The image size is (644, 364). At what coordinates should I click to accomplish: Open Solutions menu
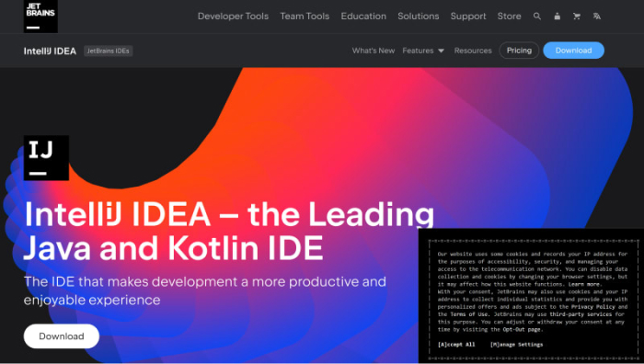click(x=418, y=17)
